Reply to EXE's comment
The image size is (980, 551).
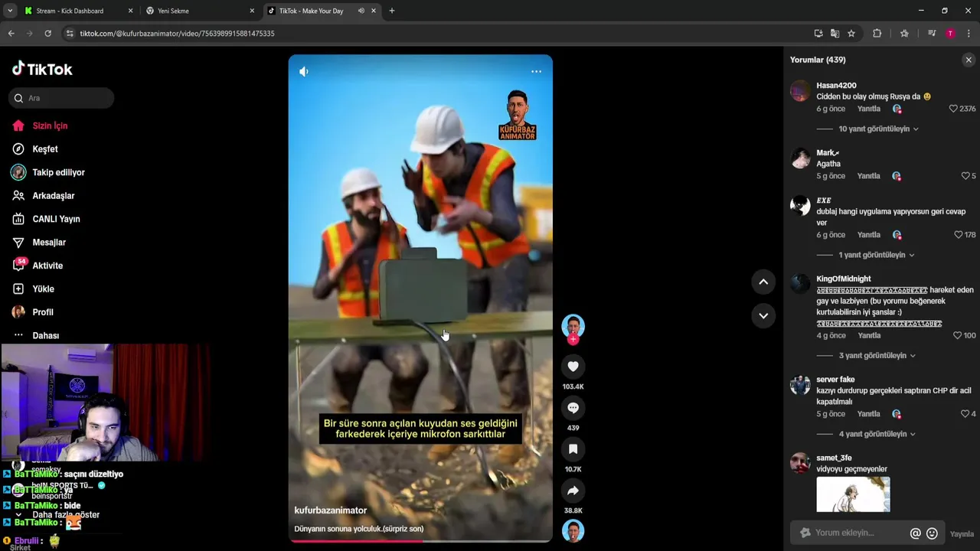pos(869,235)
